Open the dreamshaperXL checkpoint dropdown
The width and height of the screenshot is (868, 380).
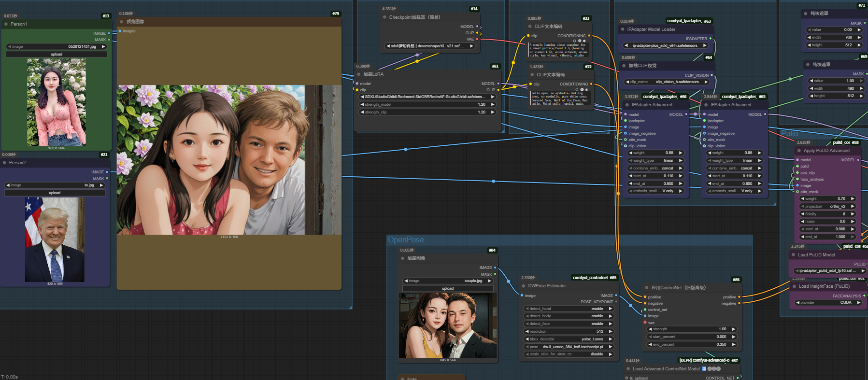click(x=430, y=46)
